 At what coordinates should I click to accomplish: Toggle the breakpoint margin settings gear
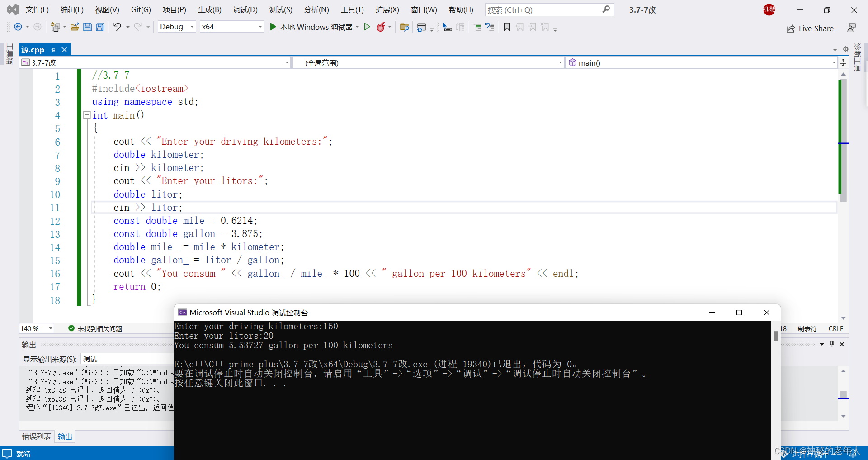point(845,50)
